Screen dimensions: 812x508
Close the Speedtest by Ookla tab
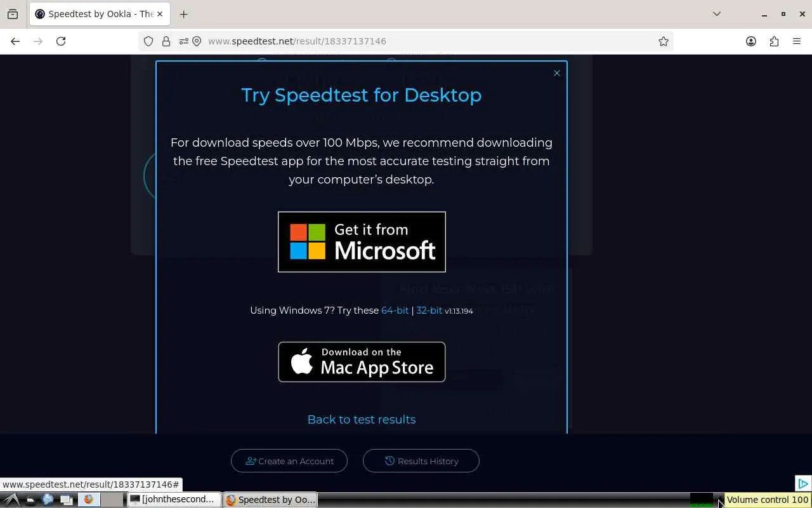tap(160, 14)
